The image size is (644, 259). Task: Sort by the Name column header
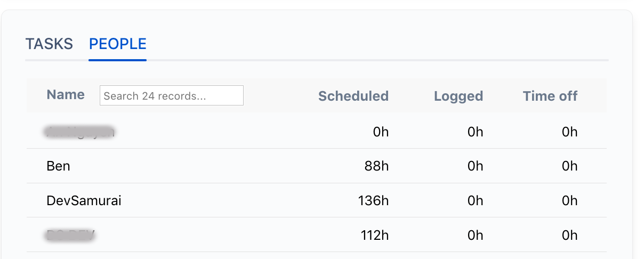pyautogui.click(x=66, y=95)
